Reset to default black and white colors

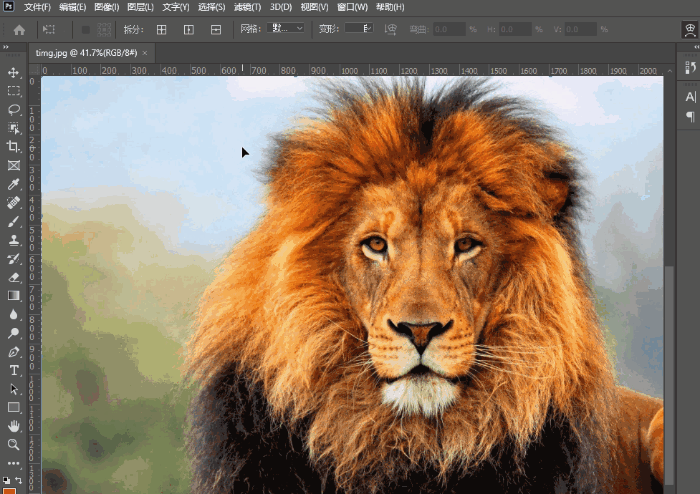point(7,480)
